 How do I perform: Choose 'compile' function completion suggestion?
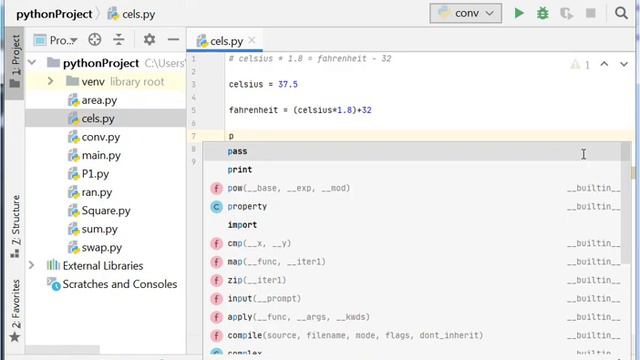[x=412, y=335]
